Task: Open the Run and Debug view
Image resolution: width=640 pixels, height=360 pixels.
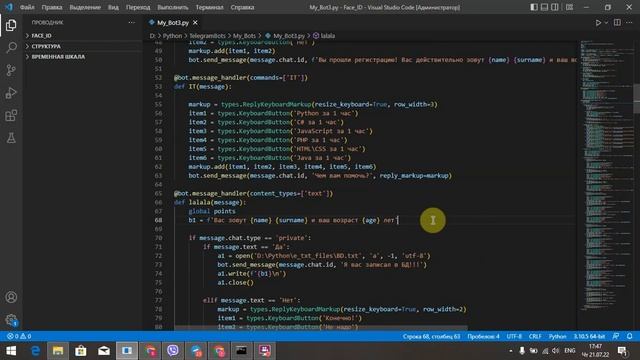Action: point(11,93)
